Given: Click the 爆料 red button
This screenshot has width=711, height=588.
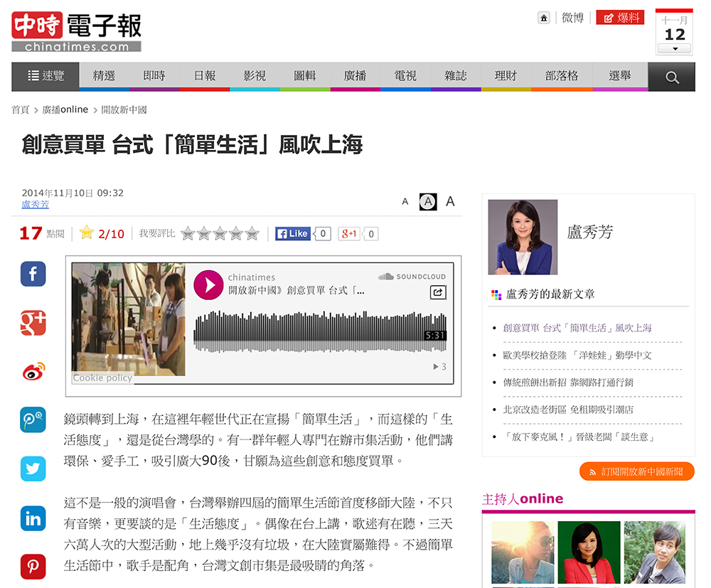Looking at the screenshot, I should pyautogui.click(x=620, y=18).
